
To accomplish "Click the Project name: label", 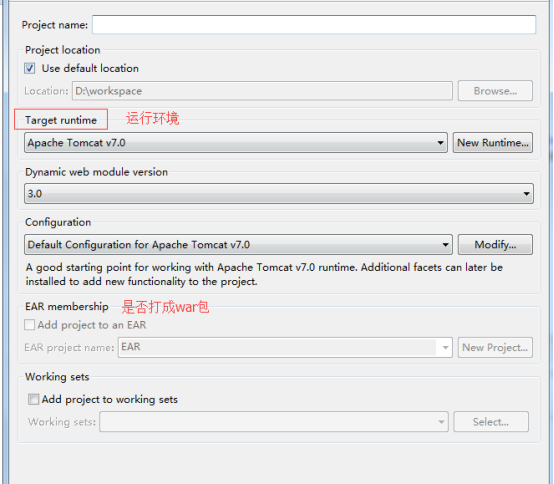I will (x=55, y=25).
